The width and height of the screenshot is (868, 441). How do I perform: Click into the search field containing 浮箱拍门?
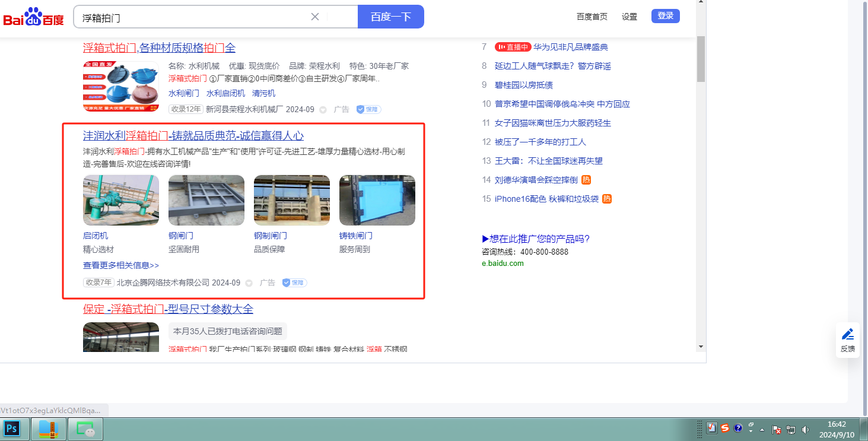[x=190, y=17]
